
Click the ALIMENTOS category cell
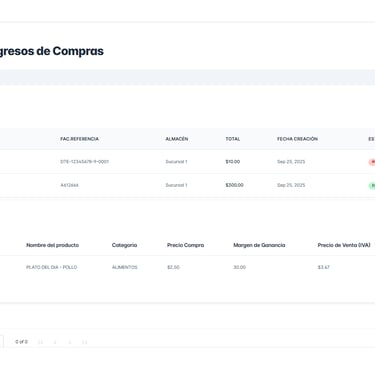(125, 267)
